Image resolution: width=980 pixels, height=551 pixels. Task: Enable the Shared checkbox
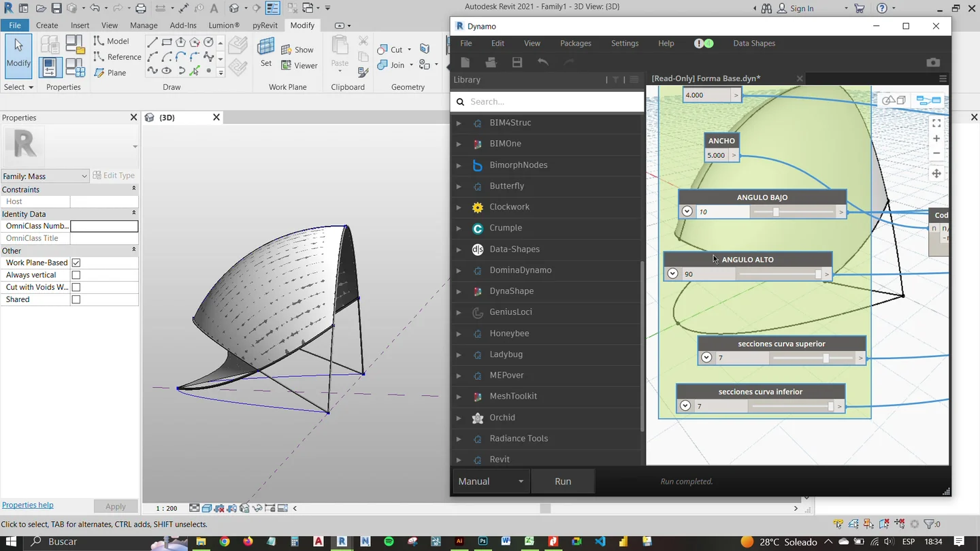tap(76, 299)
